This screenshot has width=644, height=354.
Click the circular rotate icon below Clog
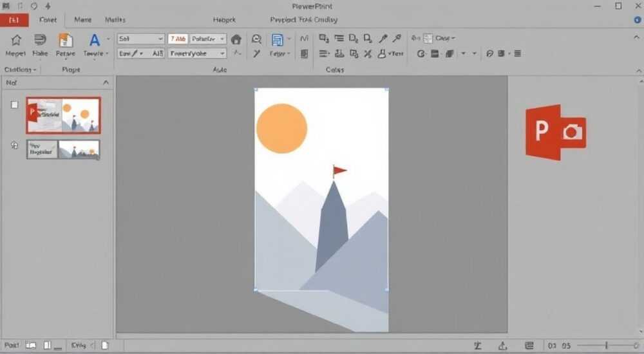coord(421,54)
